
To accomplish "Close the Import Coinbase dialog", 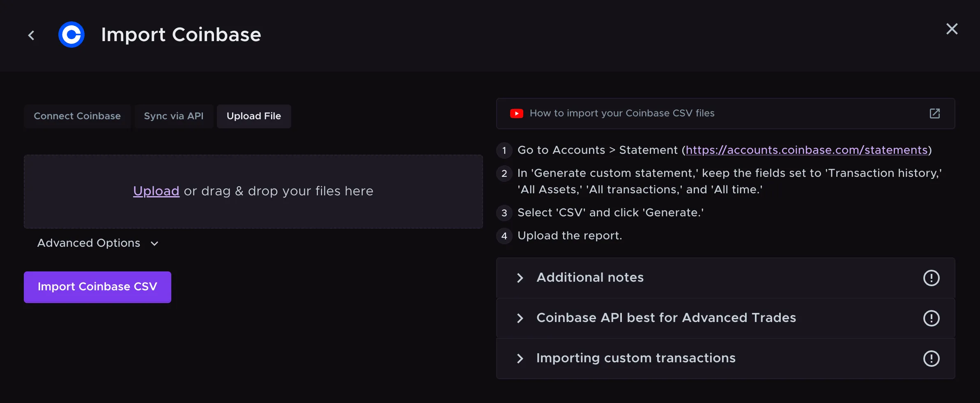I will coord(952,29).
